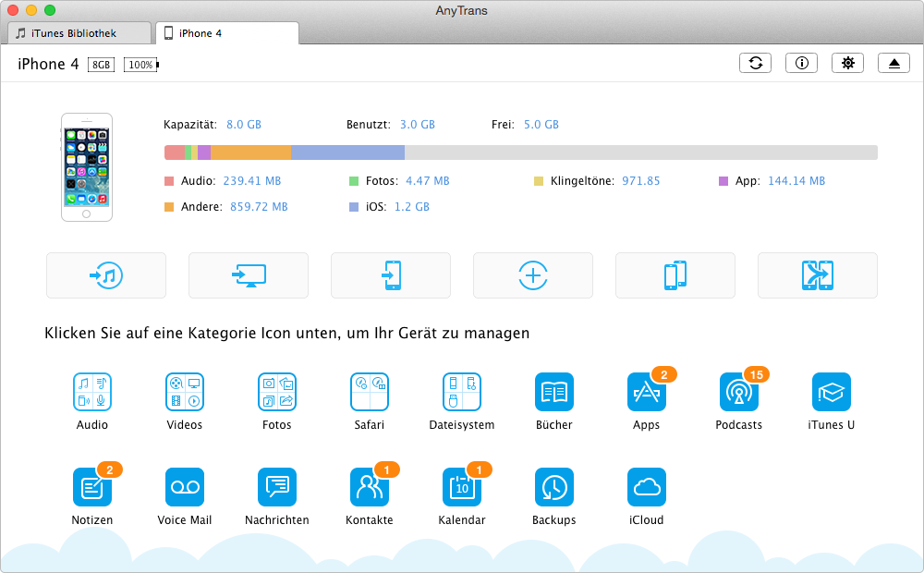Click the iOS size value 1.2 GB

[x=412, y=207]
